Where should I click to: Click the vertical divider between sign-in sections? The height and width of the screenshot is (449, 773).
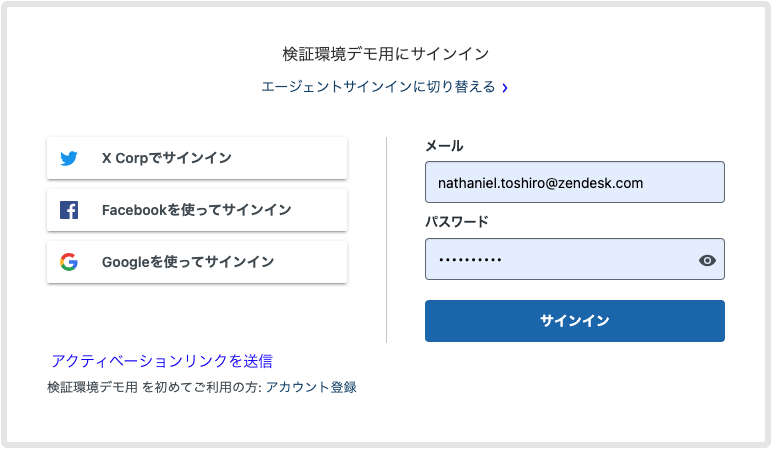coord(387,240)
